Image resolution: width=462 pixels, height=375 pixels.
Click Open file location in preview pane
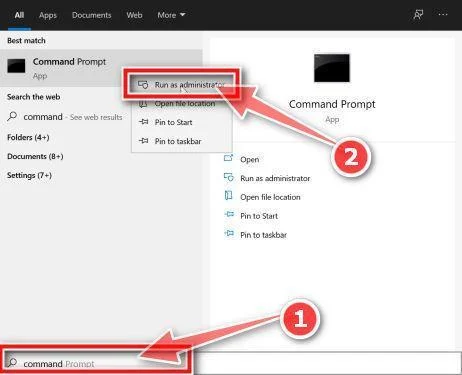click(270, 197)
